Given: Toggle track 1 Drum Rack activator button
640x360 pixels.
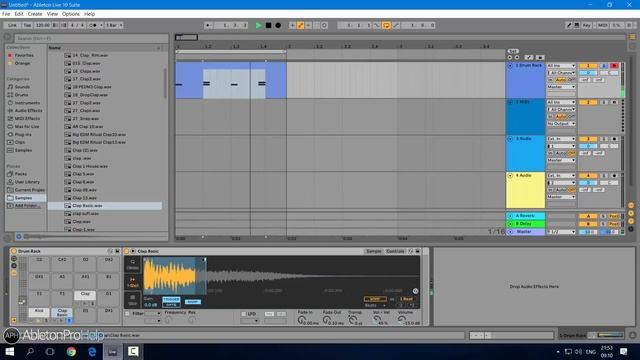Looking at the screenshot, I should (588, 66).
